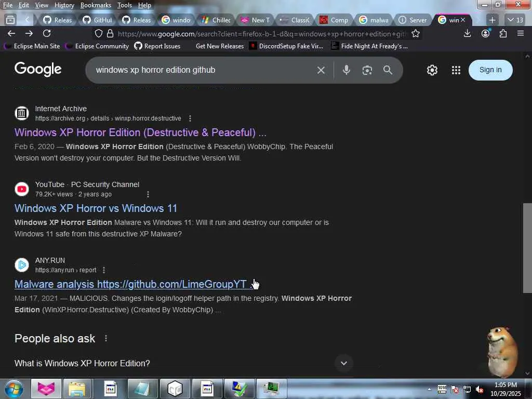
Task: Reload the current page
Action: coord(47,33)
